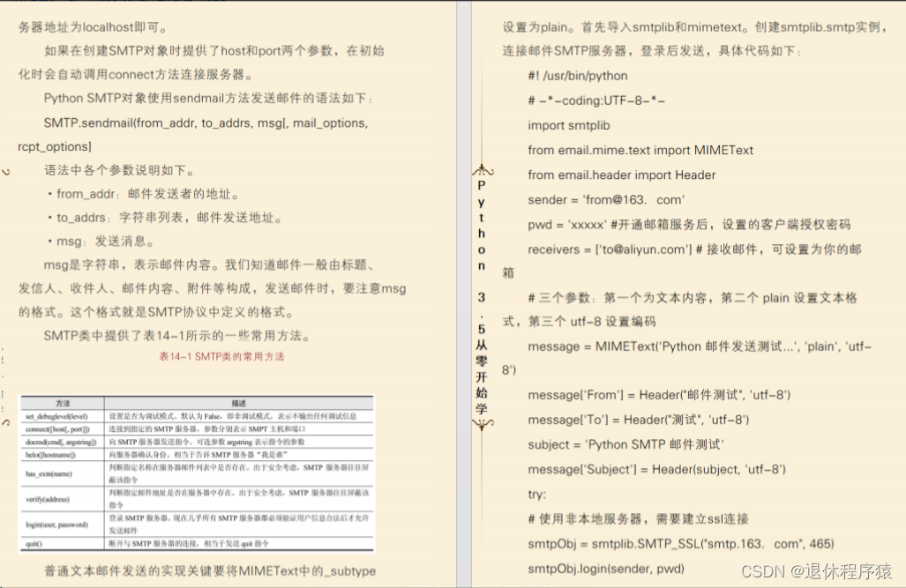The width and height of the screenshot is (906, 588).
Task: Click the text 'rcpt_options]'
Action: (x=55, y=146)
